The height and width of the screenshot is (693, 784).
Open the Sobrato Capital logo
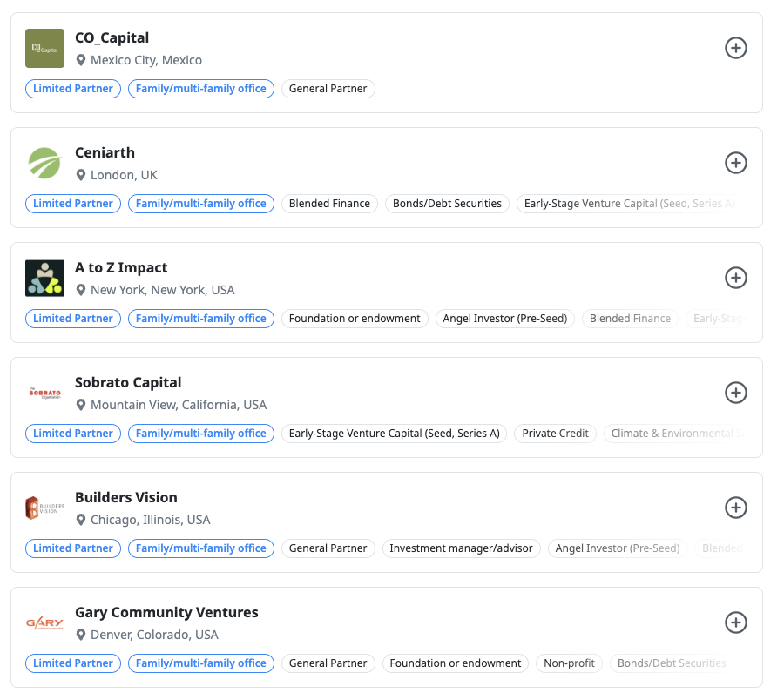coord(45,393)
